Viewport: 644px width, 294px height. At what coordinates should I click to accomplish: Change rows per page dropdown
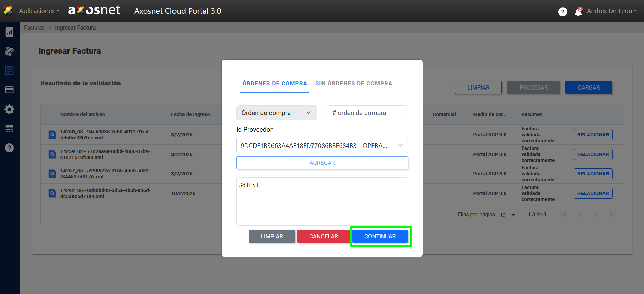(x=507, y=215)
